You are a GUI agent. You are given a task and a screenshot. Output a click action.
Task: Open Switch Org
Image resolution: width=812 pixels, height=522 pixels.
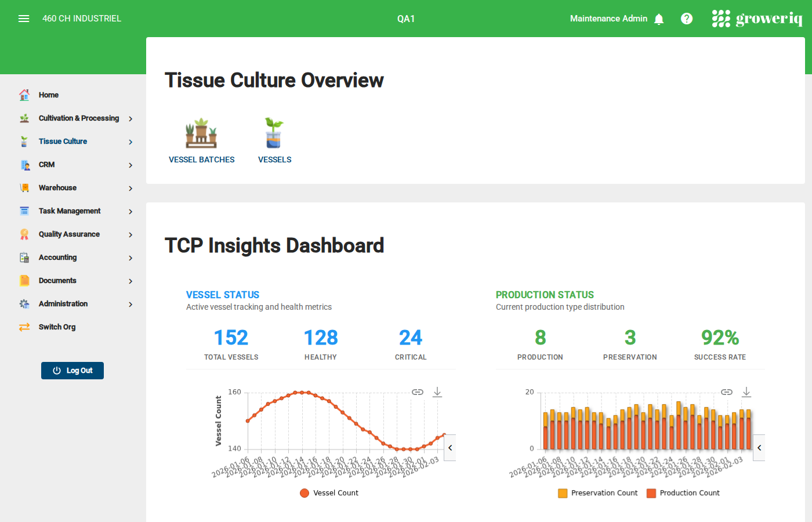pos(57,327)
